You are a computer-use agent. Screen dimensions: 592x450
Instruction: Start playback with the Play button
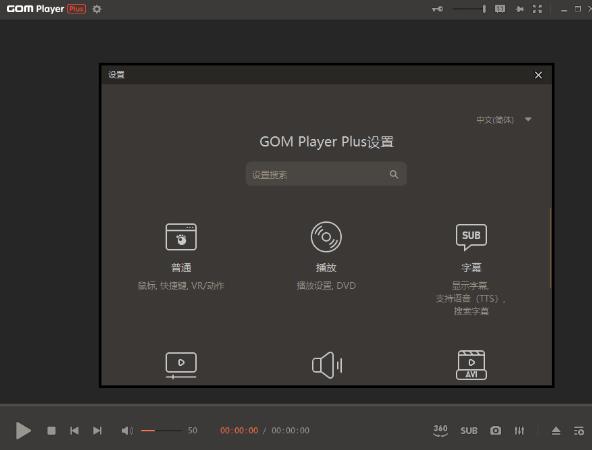pyautogui.click(x=23, y=430)
